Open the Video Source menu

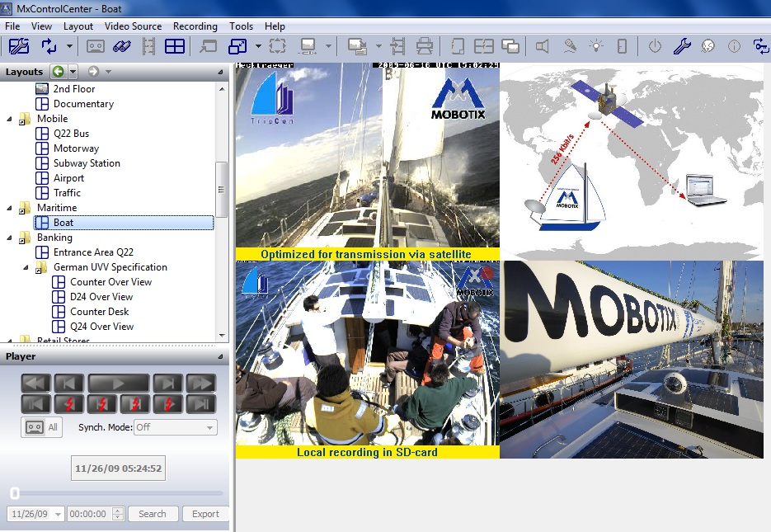[133, 26]
